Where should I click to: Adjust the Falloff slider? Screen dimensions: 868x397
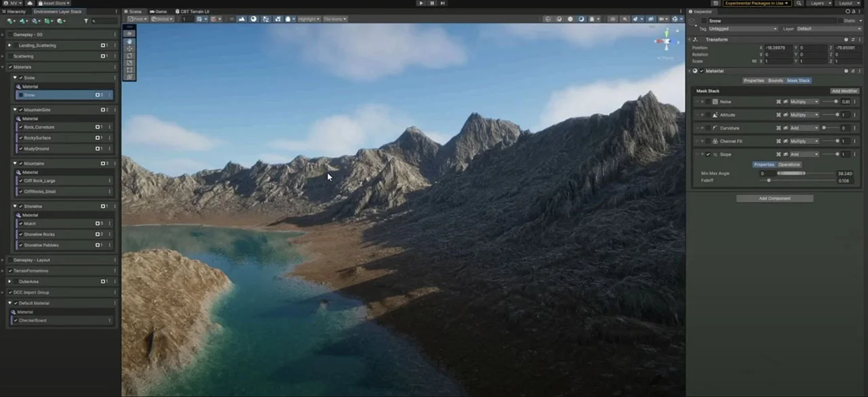(798, 181)
